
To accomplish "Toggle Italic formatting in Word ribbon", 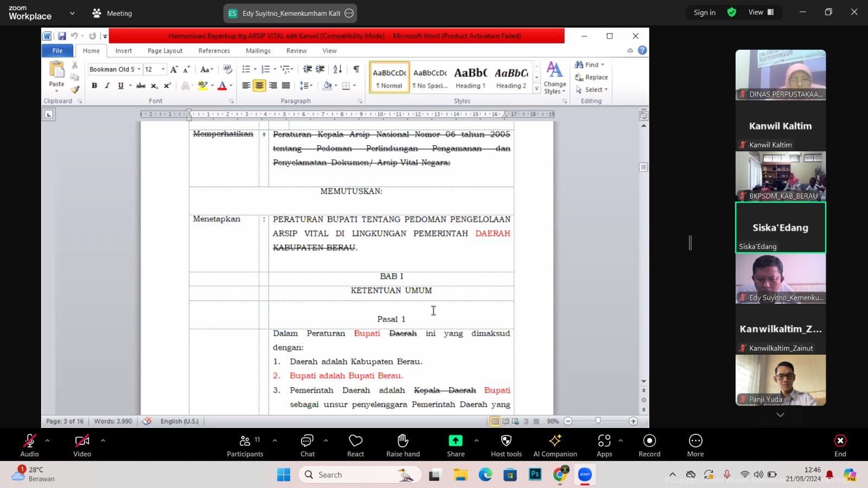I will tap(107, 86).
